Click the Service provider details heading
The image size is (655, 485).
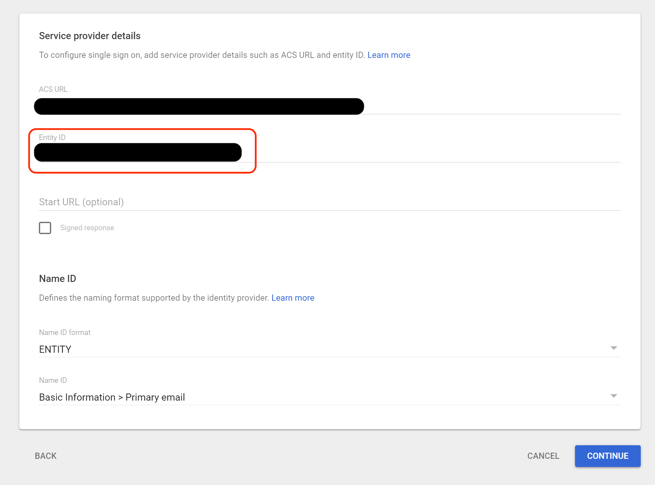[x=90, y=36]
